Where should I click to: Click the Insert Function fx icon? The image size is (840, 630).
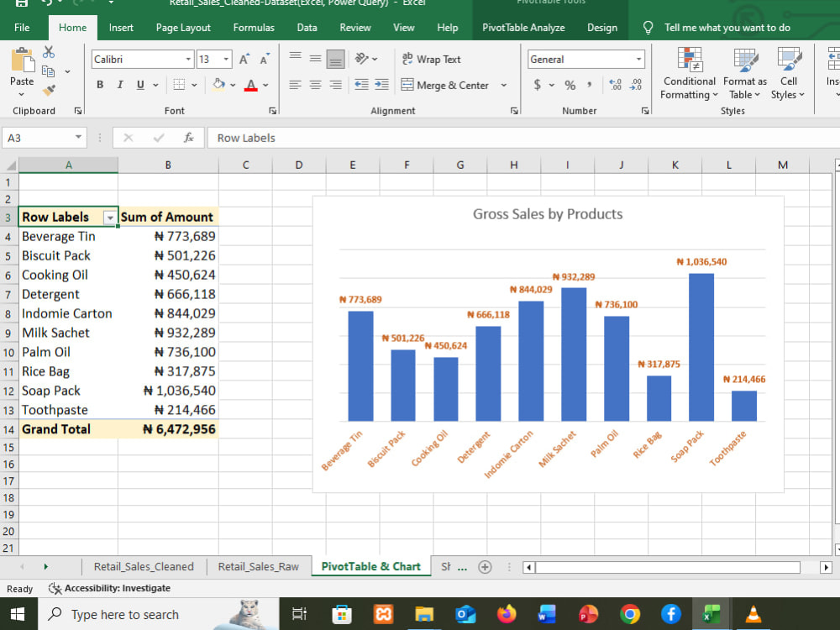pos(188,138)
